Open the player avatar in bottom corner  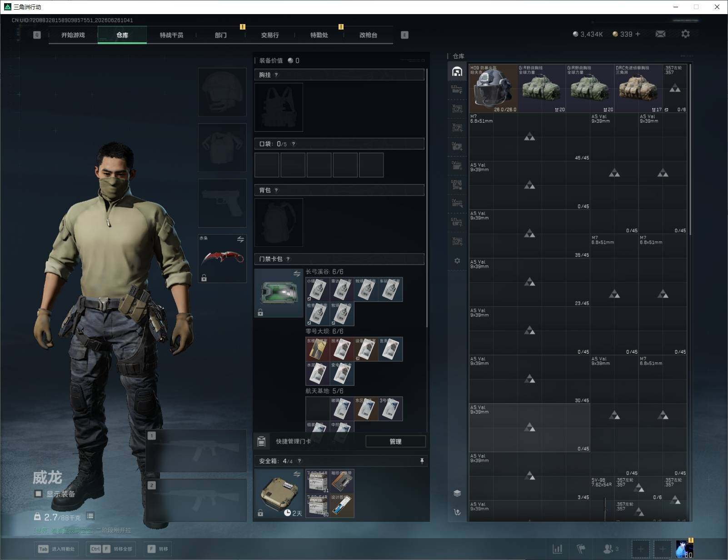(684, 549)
